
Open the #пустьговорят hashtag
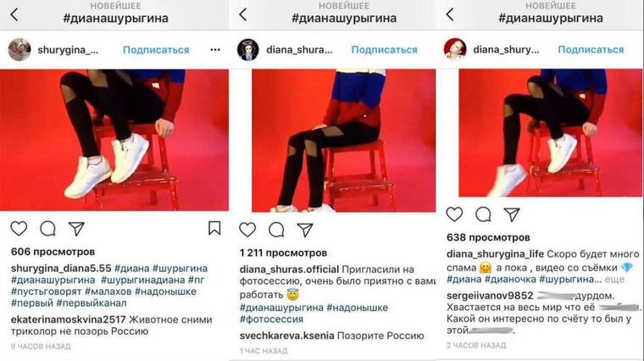(47, 292)
